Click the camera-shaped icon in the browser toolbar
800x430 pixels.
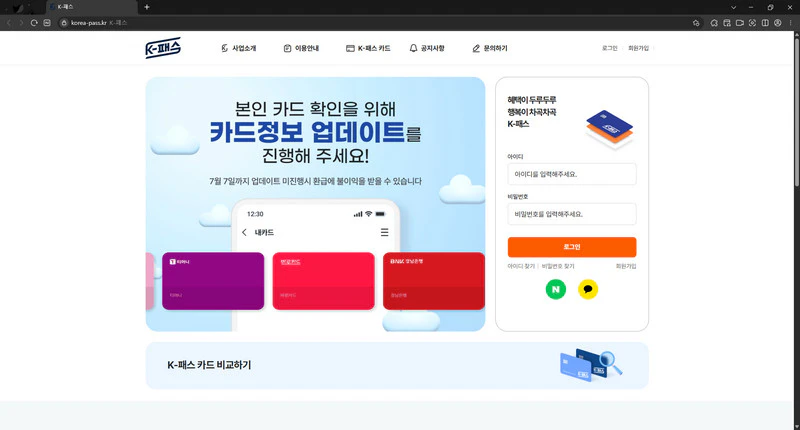(739, 23)
